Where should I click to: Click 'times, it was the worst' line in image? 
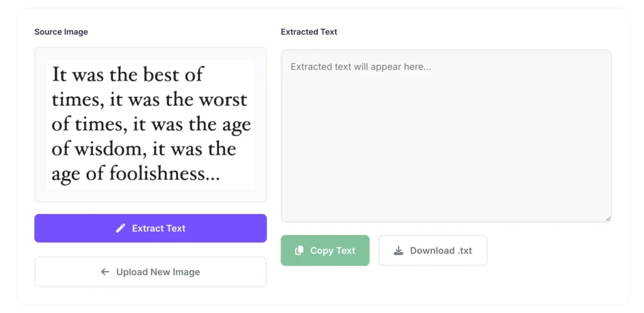[149, 100]
